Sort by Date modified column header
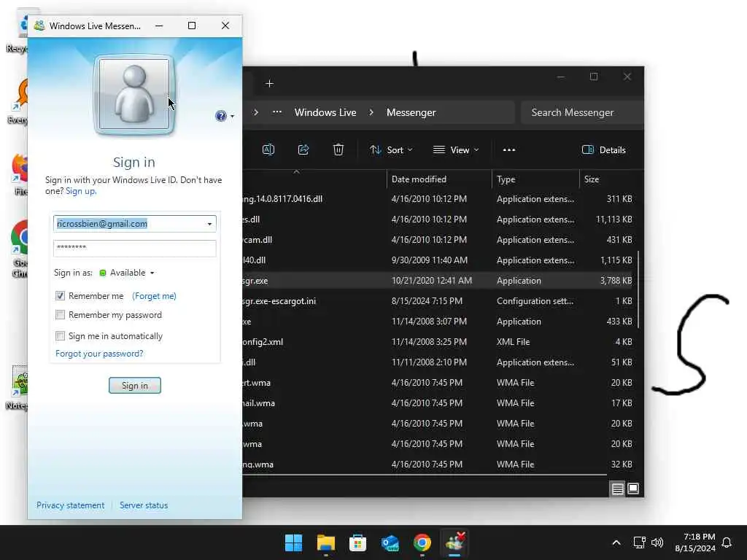The image size is (747, 560). click(x=438, y=179)
